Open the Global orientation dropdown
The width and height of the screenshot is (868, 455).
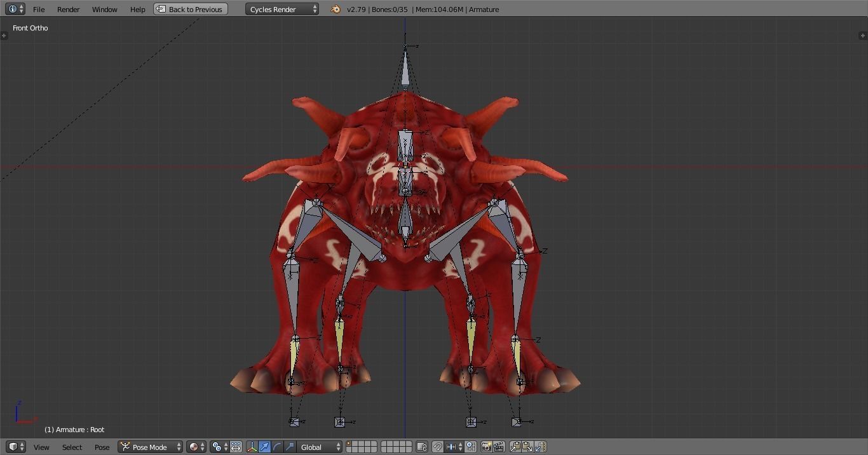pyautogui.click(x=320, y=447)
